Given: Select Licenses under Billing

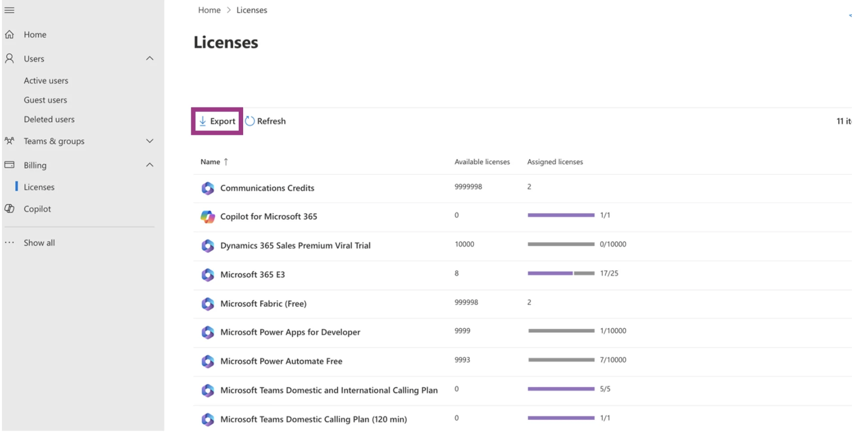Looking at the screenshot, I should 39,187.
